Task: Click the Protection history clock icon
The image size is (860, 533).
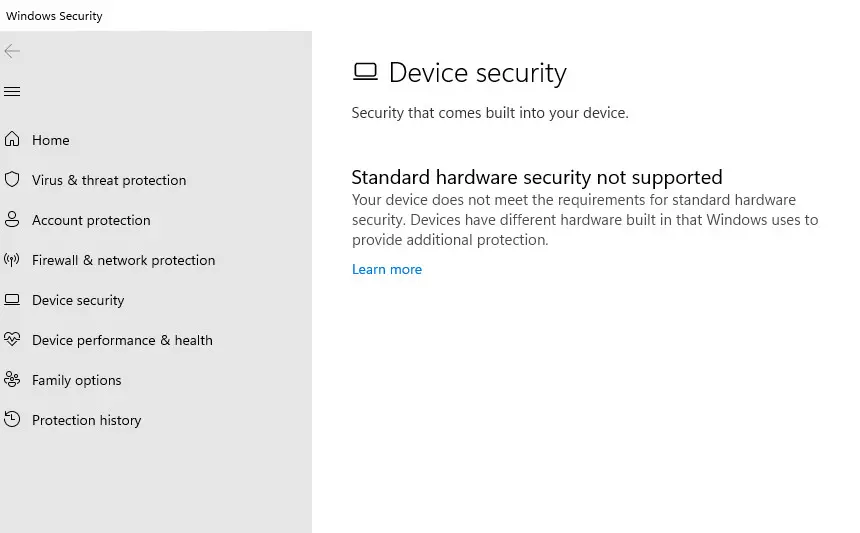Action: pos(12,420)
